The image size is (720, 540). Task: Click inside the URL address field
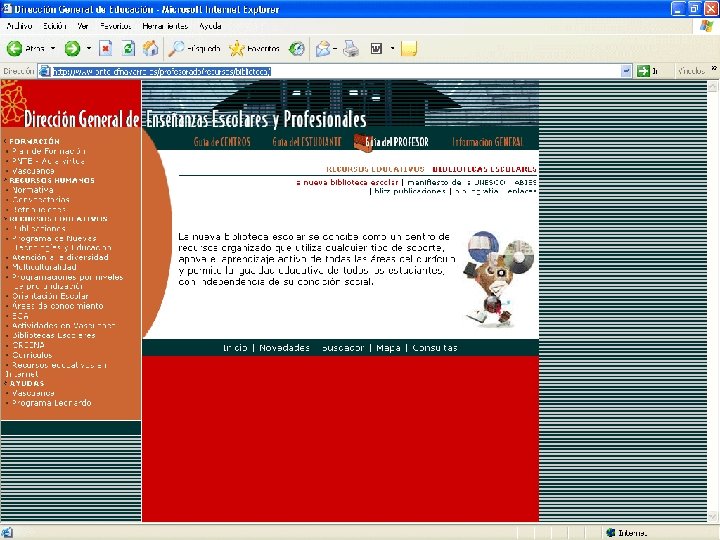click(x=335, y=71)
